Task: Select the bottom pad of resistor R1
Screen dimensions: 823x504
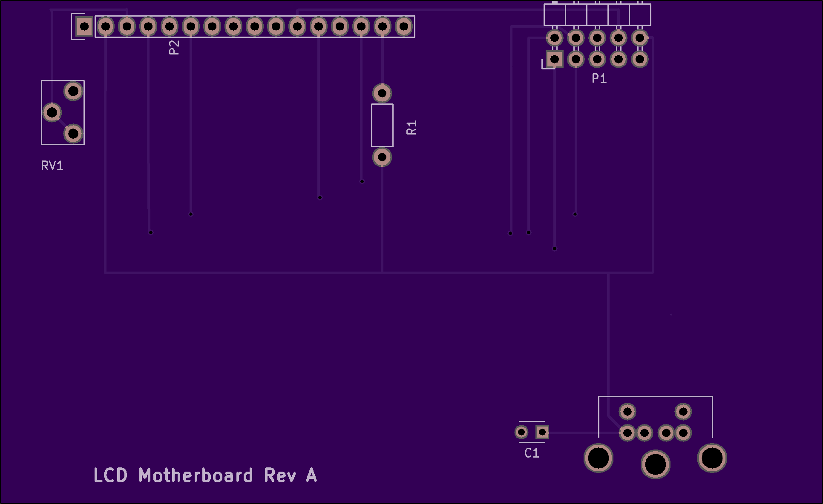Action: point(382,157)
